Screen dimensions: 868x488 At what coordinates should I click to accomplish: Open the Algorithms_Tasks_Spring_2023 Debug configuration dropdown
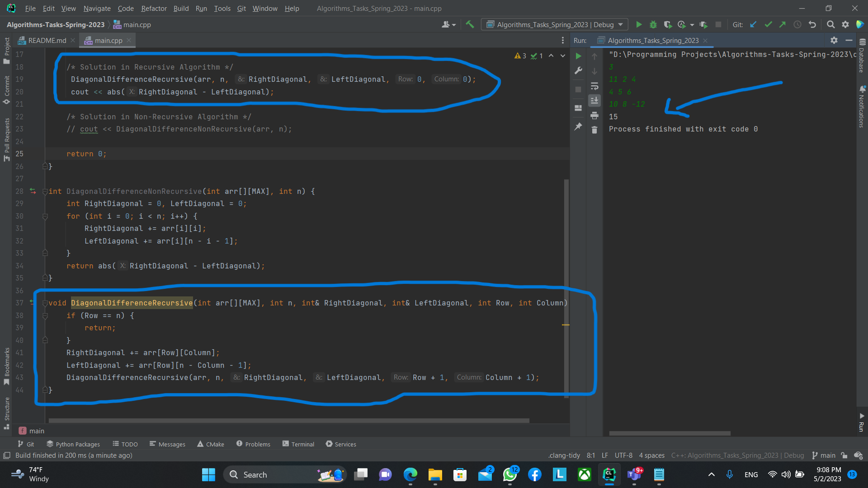pos(554,24)
